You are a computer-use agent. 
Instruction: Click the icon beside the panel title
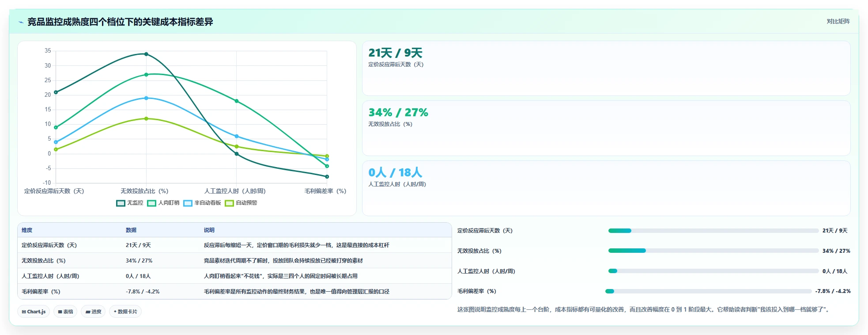(x=21, y=22)
